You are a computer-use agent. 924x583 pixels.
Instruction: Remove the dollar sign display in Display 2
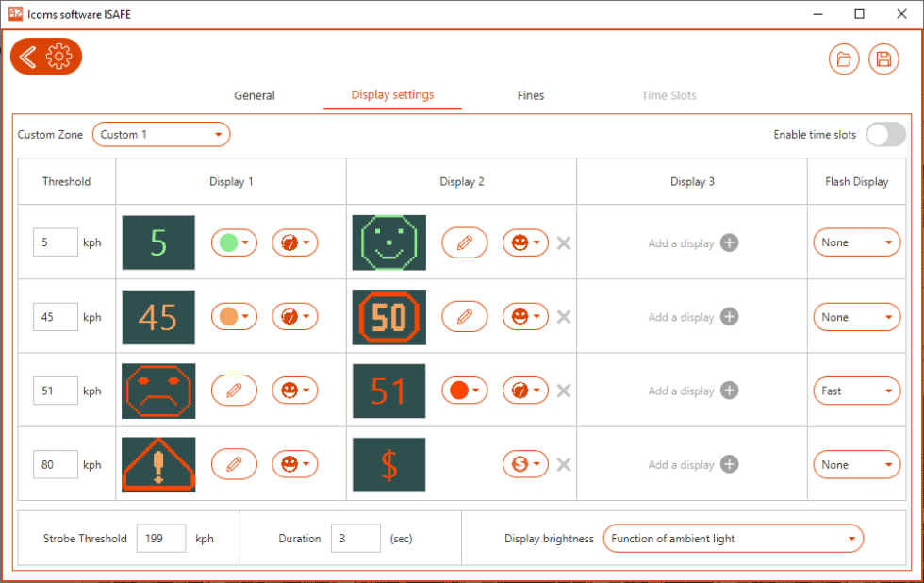564,464
